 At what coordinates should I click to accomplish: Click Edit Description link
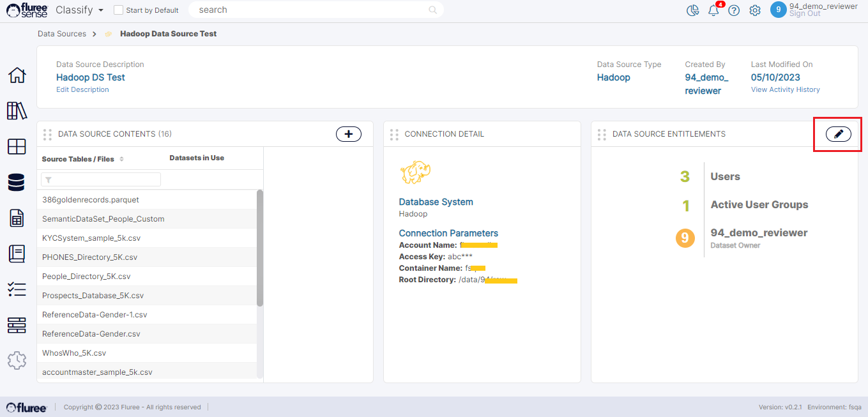(82, 90)
